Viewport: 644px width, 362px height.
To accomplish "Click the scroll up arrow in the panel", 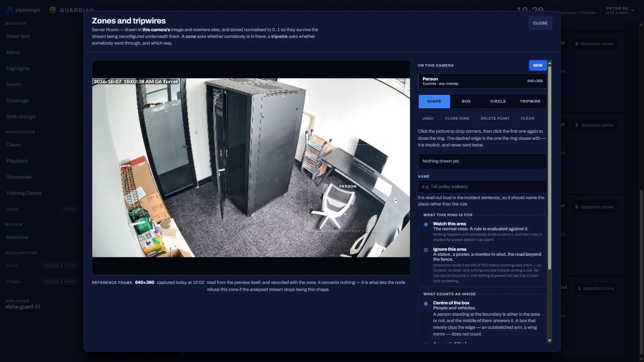I will [549, 63].
